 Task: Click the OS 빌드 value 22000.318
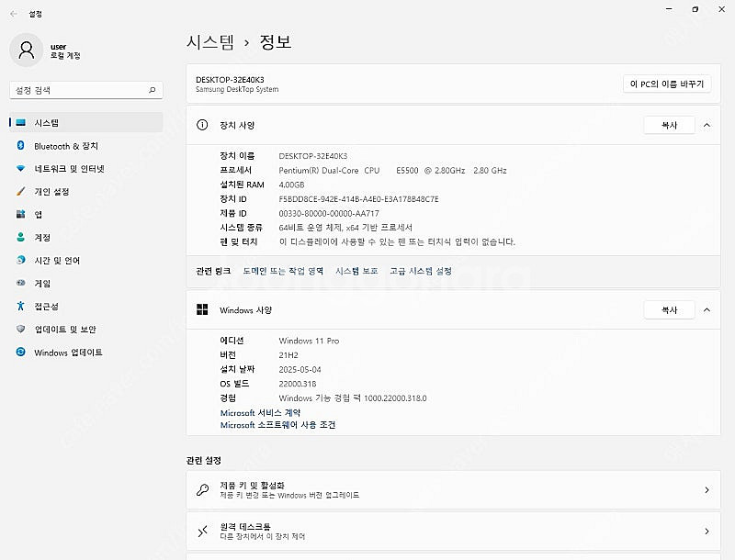(297, 384)
